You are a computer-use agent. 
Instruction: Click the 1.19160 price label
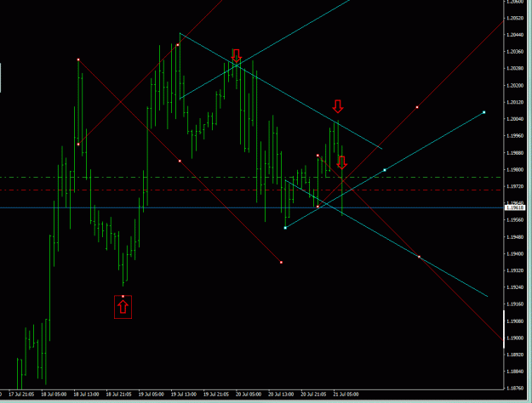(515, 304)
